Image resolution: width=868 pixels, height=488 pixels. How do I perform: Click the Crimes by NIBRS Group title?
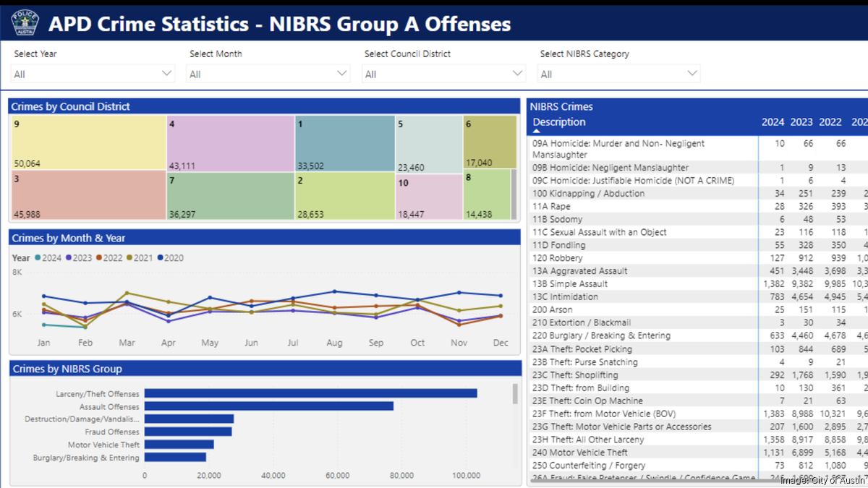click(67, 369)
